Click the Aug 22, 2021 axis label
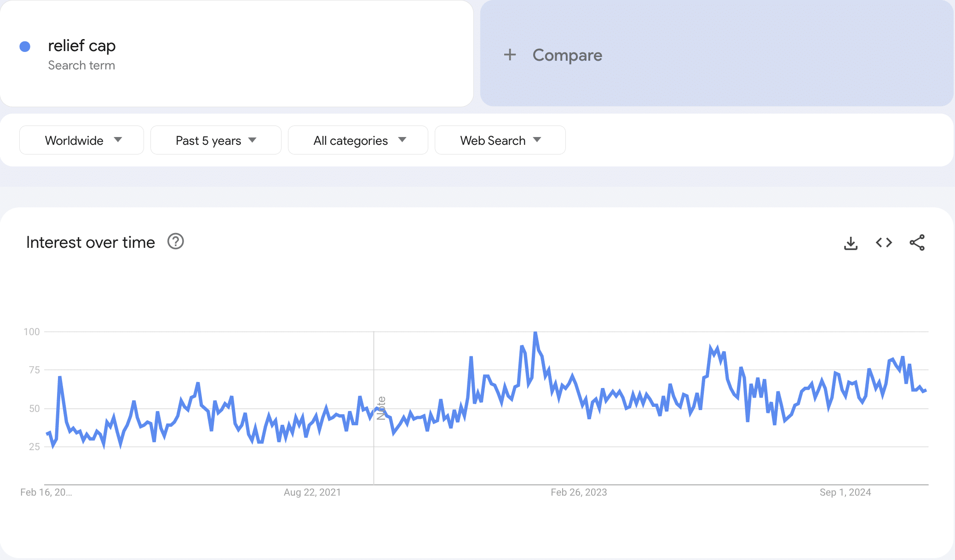The height and width of the screenshot is (560, 955). click(312, 492)
